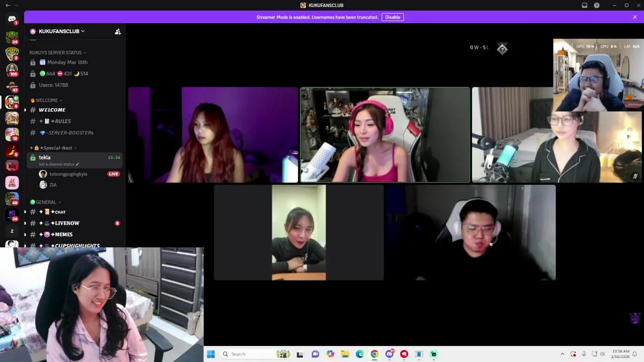The image size is (644, 362).
Task: Open red server icon with badge 5
Action: coord(12,150)
